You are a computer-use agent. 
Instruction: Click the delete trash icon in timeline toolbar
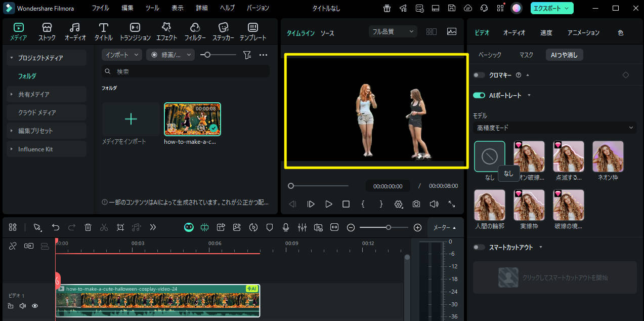click(x=88, y=227)
